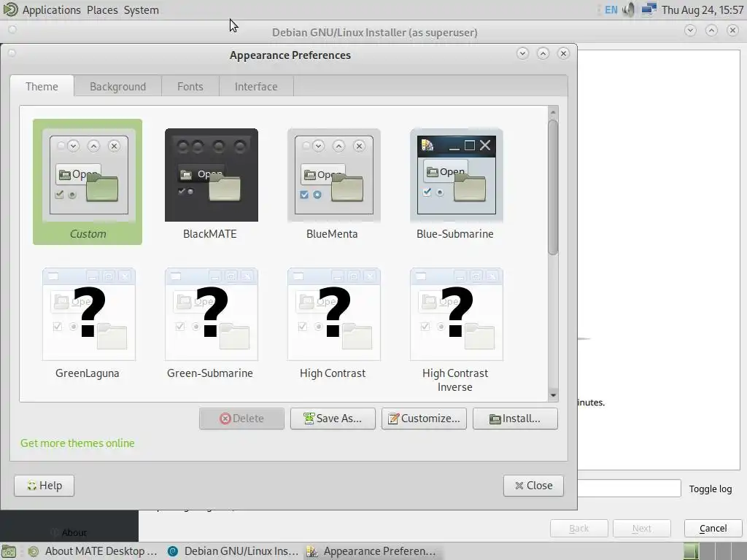Click the About entry in the dark sidebar

[x=69, y=532]
